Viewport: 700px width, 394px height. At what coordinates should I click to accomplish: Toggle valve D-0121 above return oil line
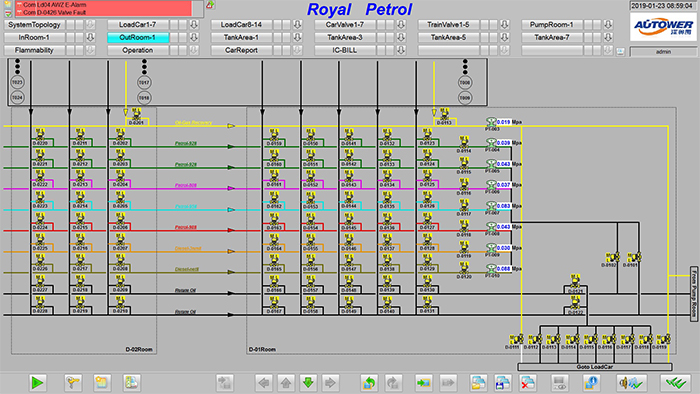coord(575,282)
